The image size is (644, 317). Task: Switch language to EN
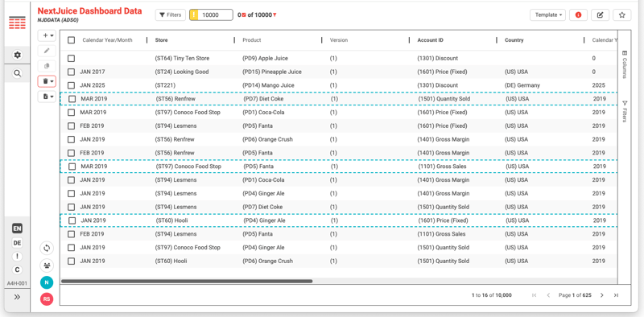pos(17,229)
